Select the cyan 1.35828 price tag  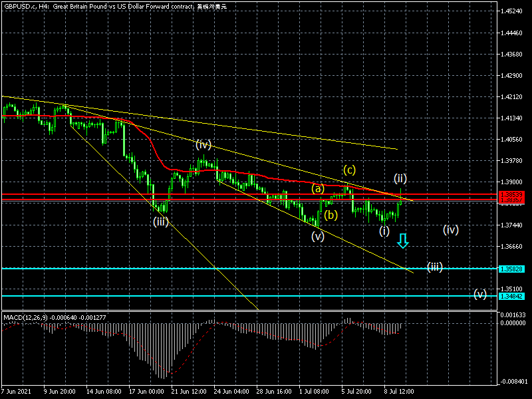click(511, 269)
